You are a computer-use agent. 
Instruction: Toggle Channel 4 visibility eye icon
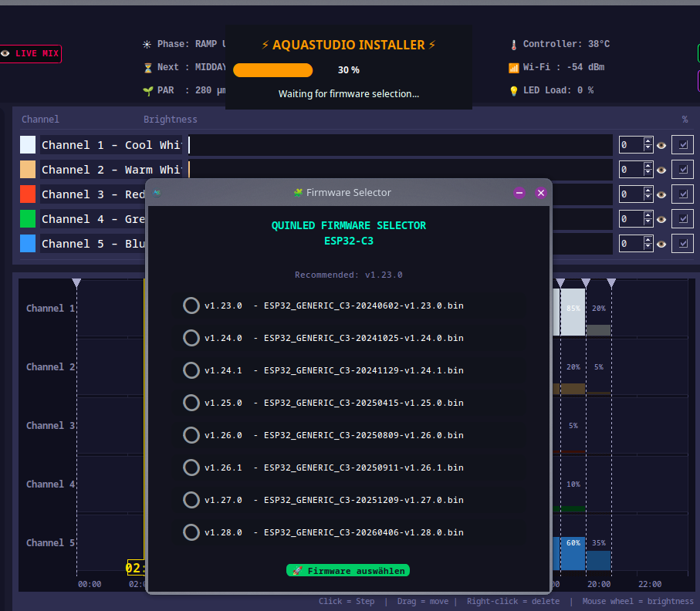tap(661, 219)
